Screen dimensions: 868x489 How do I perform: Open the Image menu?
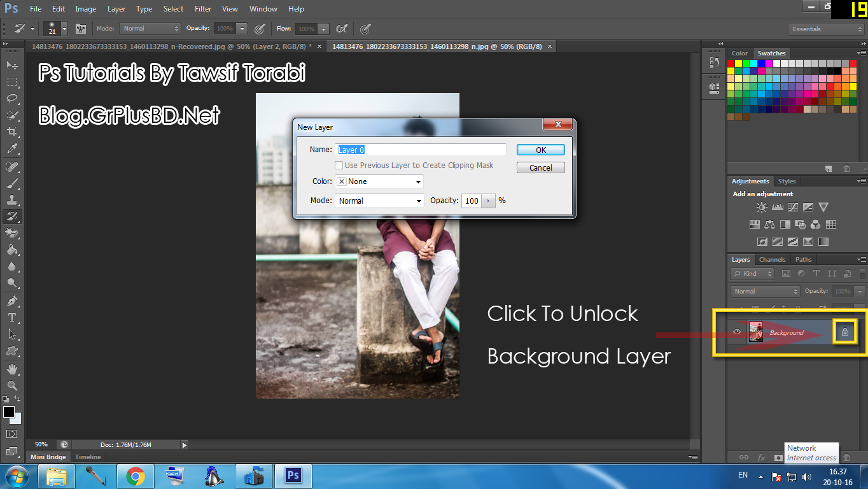(86, 9)
